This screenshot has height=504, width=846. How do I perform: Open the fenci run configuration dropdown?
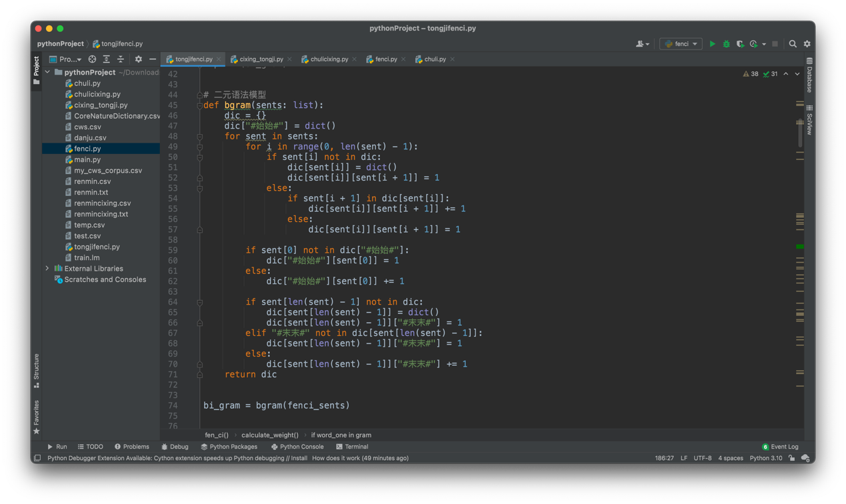click(681, 44)
